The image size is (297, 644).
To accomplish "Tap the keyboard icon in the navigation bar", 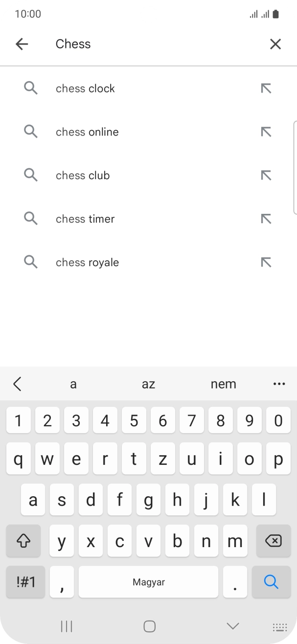I will coord(278,626).
